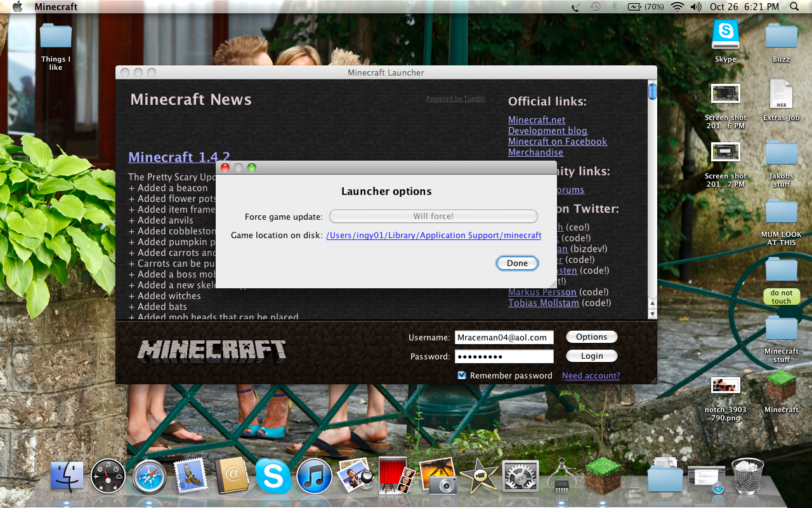Open the Markus Persson Twitter link
Image resolution: width=812 pixels, height=508 pixels.
(x=542, y=292)
